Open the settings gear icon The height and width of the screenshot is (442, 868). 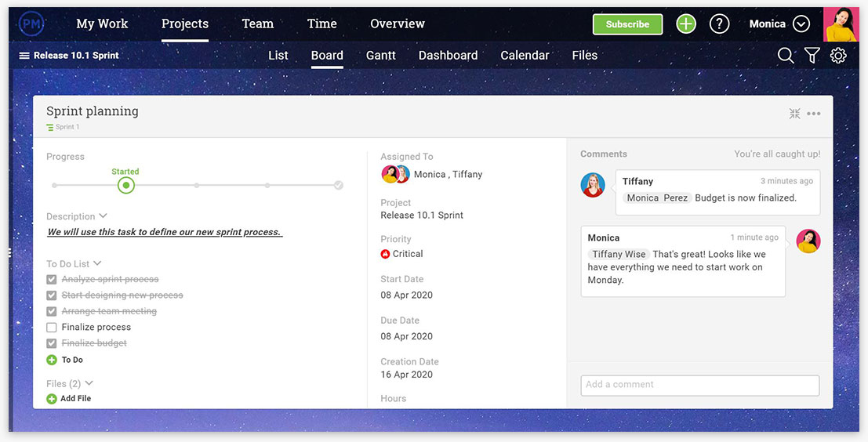point(838,56)
